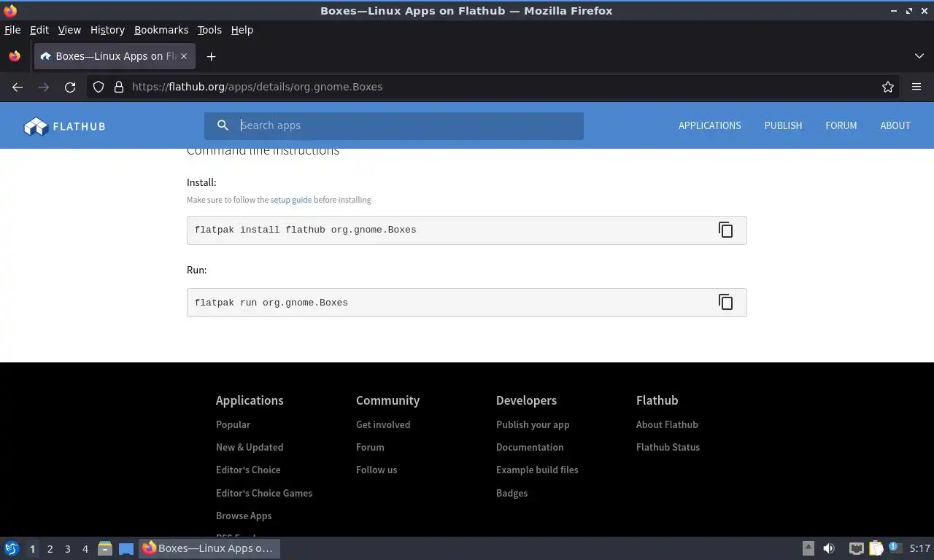This screenshot has height=560, width=934.
Task: Open the Firefox hamburger menu
Action: [x=916, y=87]
